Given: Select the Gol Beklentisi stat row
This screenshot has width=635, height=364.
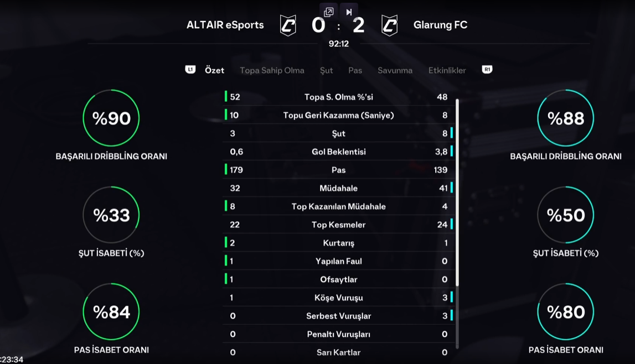Looking at the screenshot, I should click(338, 152).
